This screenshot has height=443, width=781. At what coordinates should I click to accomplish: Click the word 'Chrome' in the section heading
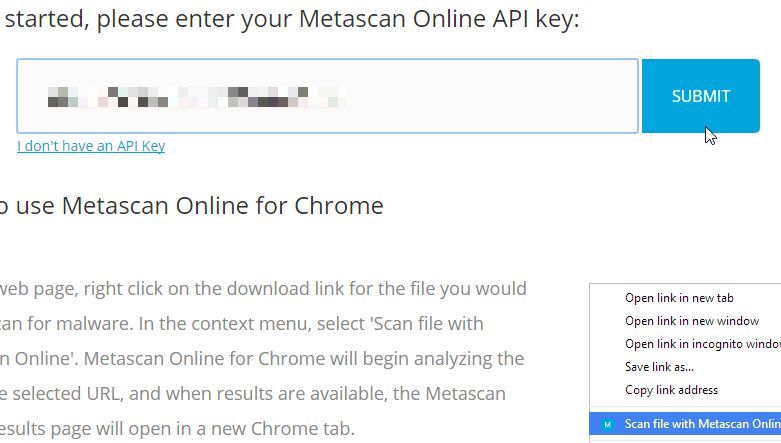click(339, 205)
